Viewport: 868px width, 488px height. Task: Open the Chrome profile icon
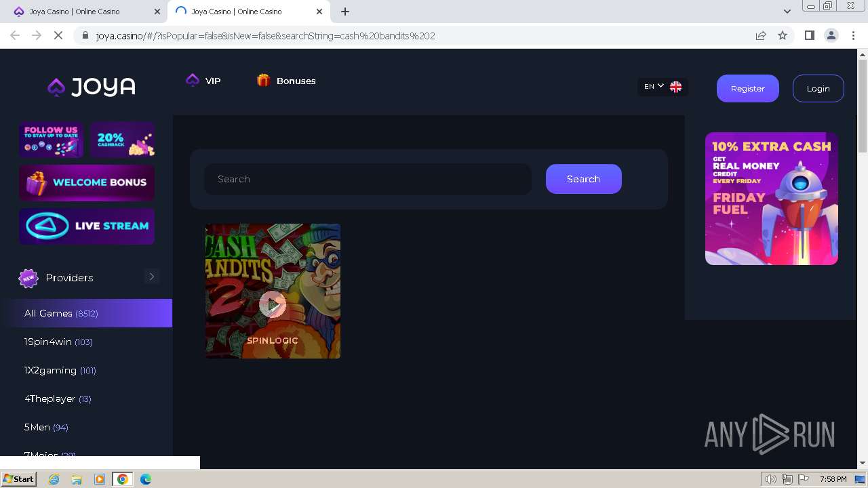tap(831, 35)
